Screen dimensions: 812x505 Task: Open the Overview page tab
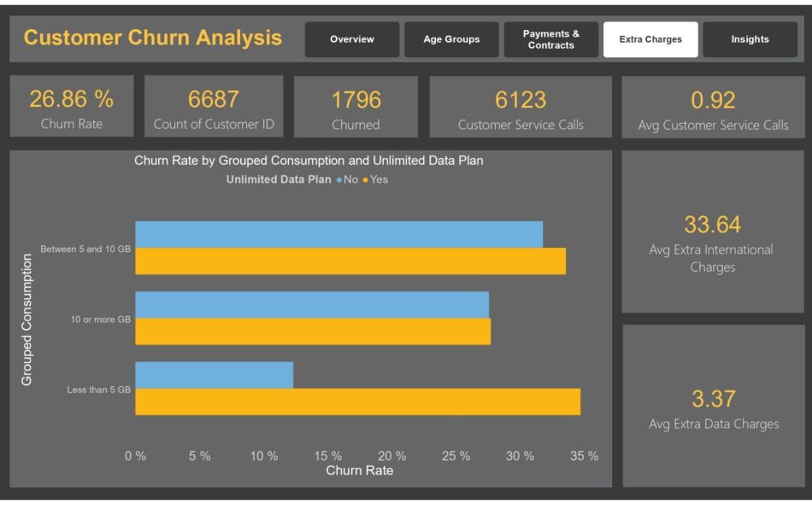(x=352, y=39)
